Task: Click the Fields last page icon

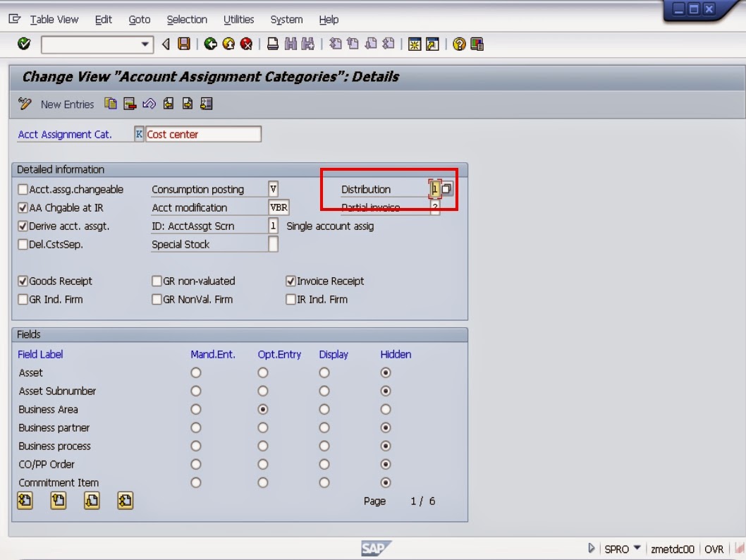Action: pyautogui.click(x=125, y=501)
